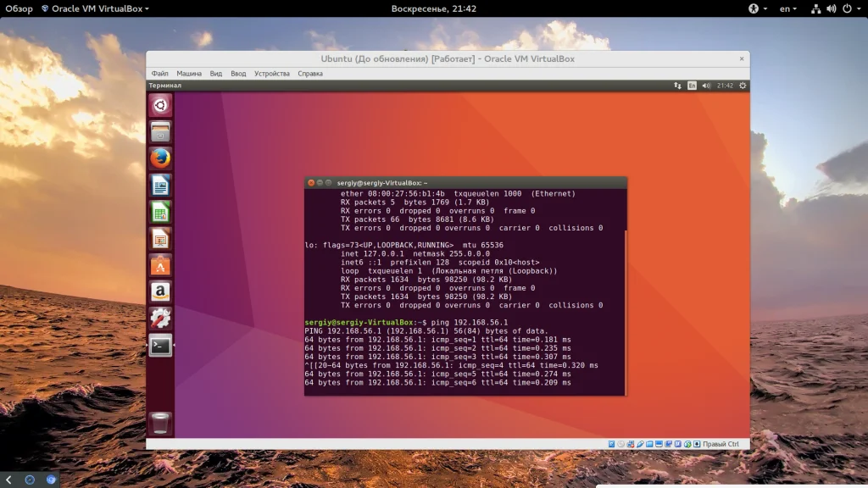Screen dimensions: 868x488
Task: Open the guest session gear menu
Action: (x=743, y=86)
